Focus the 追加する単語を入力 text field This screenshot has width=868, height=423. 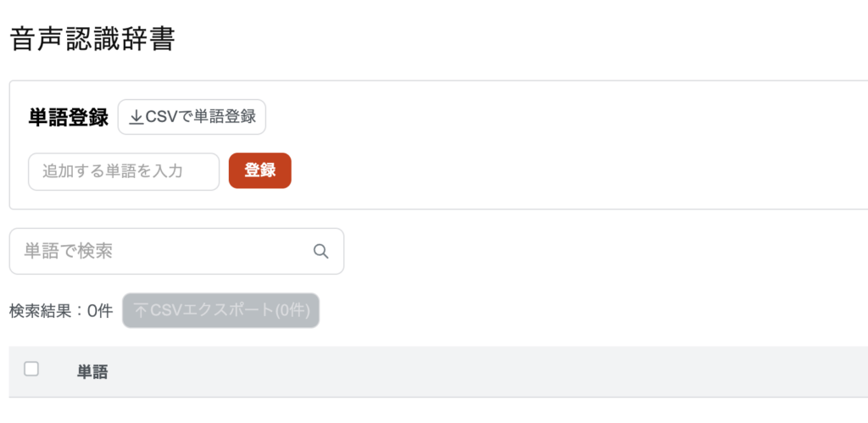coord(124,171)
